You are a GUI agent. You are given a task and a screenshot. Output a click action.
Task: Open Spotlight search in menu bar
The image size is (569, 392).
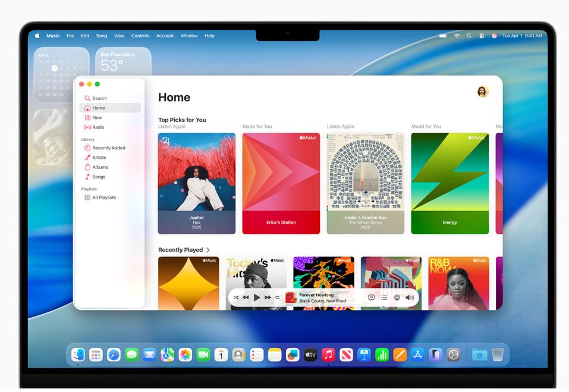[469, 36]
